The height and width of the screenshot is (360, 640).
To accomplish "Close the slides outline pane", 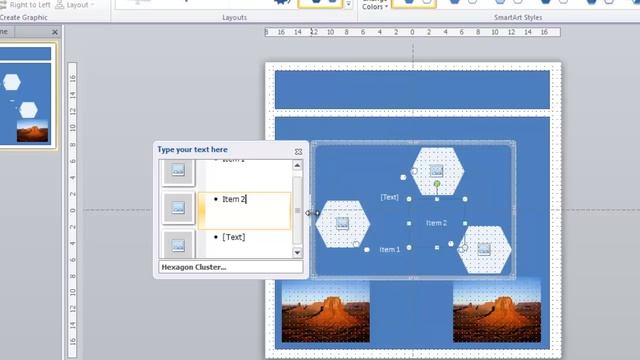I will (55, 32).
